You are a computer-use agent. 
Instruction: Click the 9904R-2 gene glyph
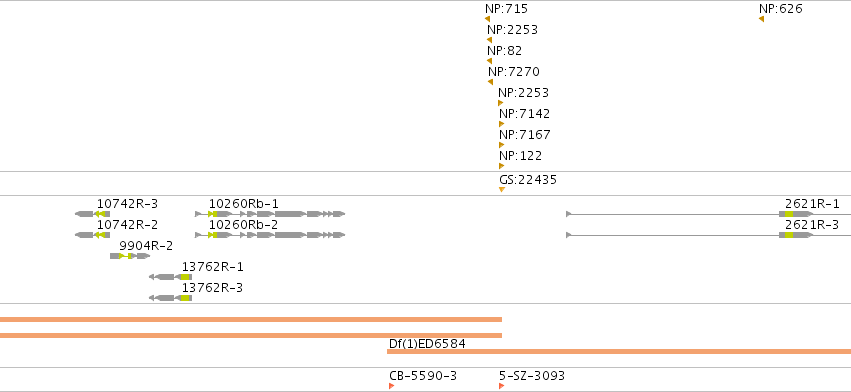130,256
